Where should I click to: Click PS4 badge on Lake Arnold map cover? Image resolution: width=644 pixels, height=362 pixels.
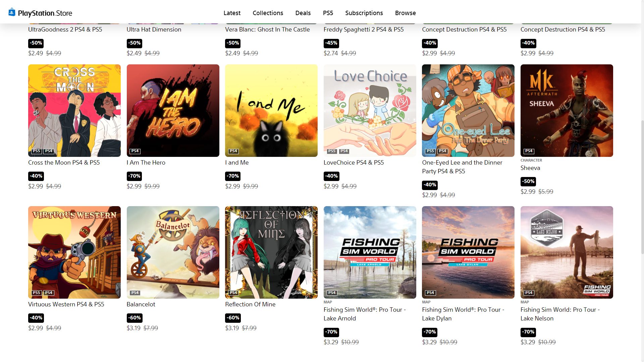[x=332, y=293]
